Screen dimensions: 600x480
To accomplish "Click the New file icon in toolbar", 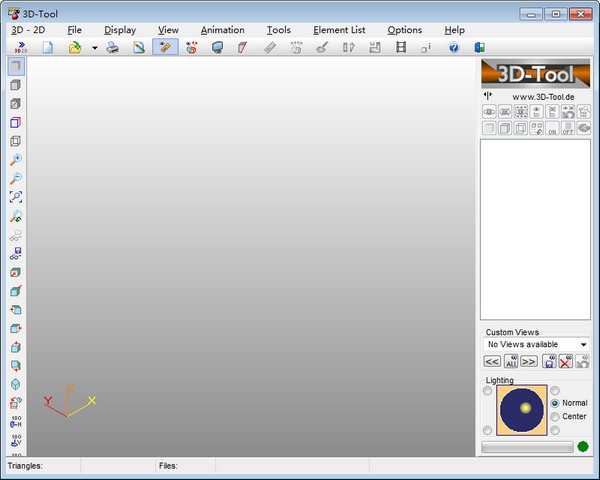I will click(x=47, y=47).
